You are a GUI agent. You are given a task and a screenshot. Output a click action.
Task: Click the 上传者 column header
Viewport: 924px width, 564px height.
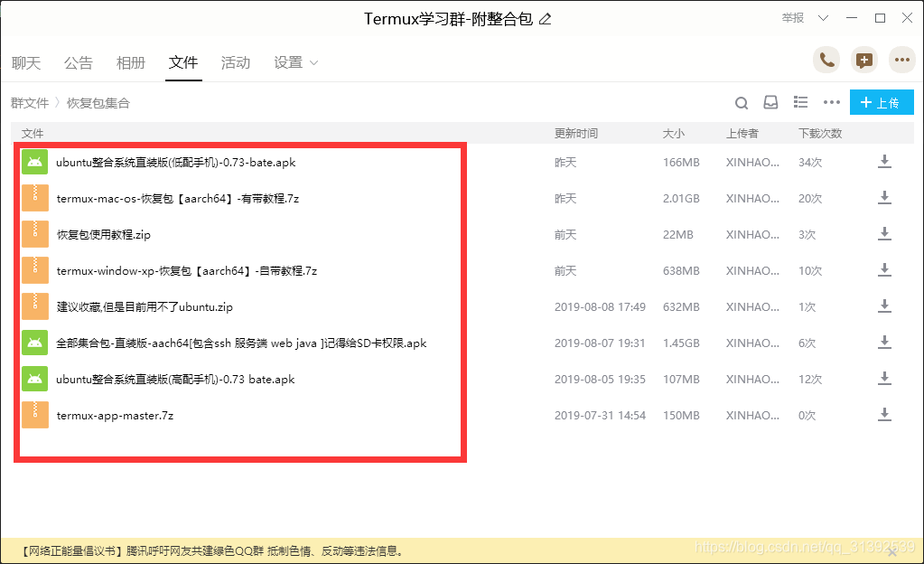pos(742,134)
